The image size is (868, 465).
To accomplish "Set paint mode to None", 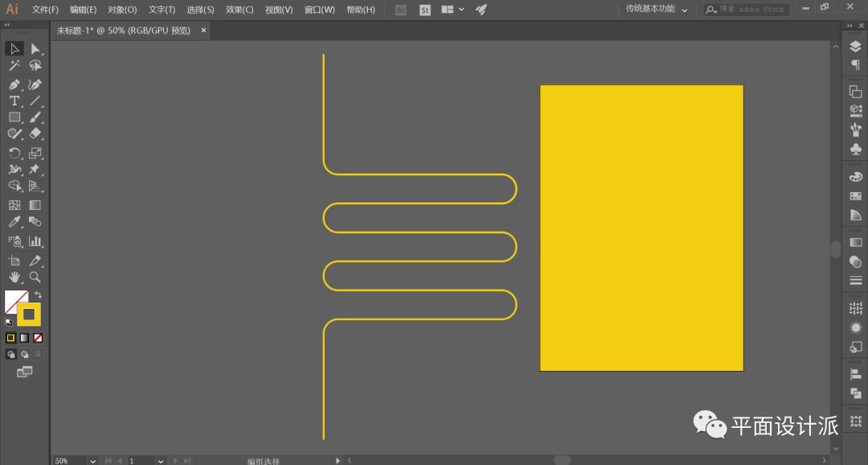I will coord(38,338).
